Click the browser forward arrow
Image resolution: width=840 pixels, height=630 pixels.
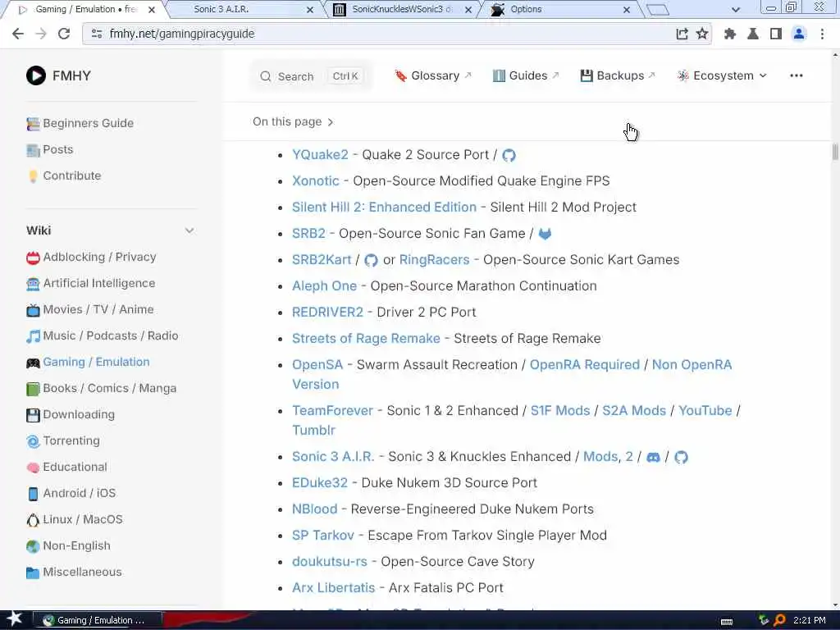coord(41,34)
